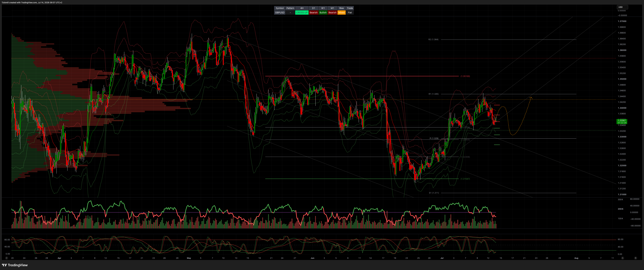Click the green (1.31547) support label
The image size is (644, 270).
coord(465,179)
